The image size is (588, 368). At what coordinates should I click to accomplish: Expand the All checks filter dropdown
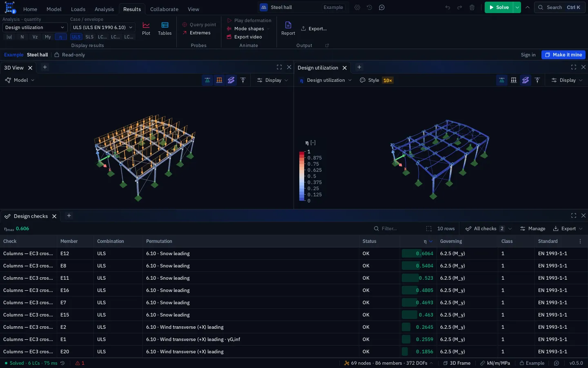tap(488, 229)
